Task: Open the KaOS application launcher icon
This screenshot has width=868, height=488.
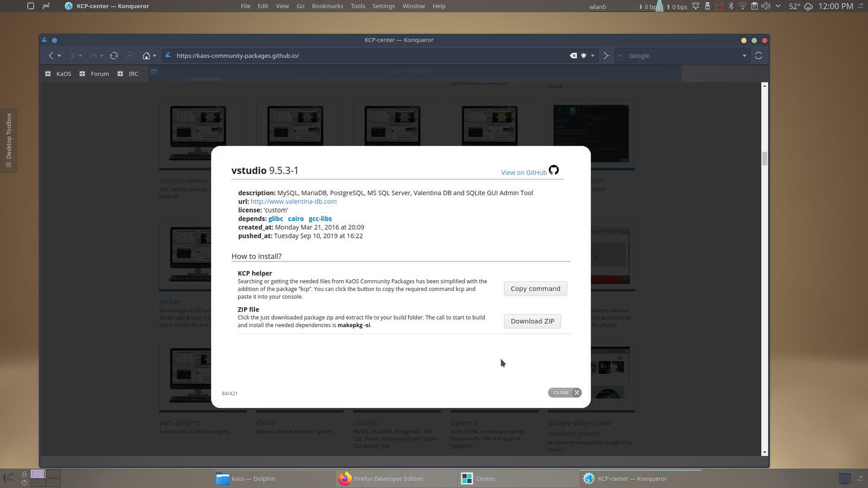Action: [x=10, y=478]
